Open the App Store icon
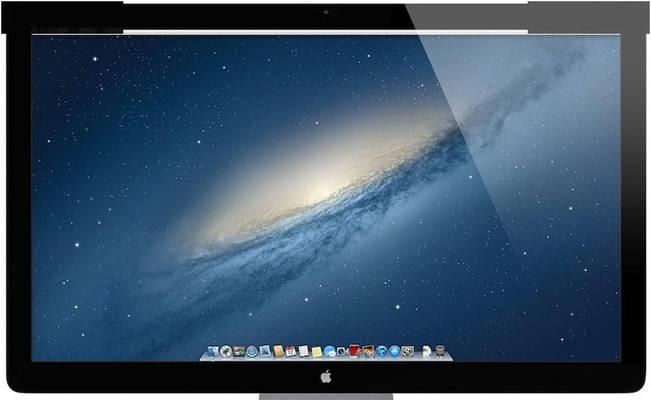The width and height of the screenshot is (651, 400). (x=395, y=351)
